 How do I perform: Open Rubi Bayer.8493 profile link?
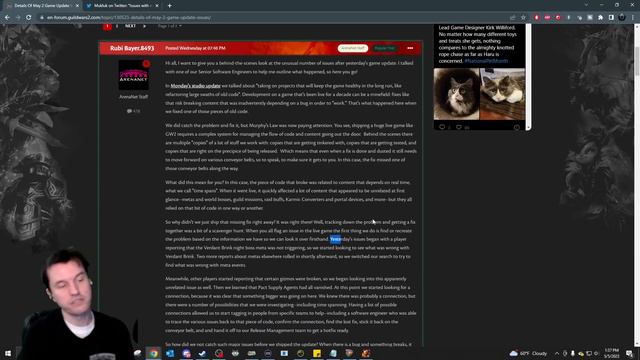[x=132, y=48]
